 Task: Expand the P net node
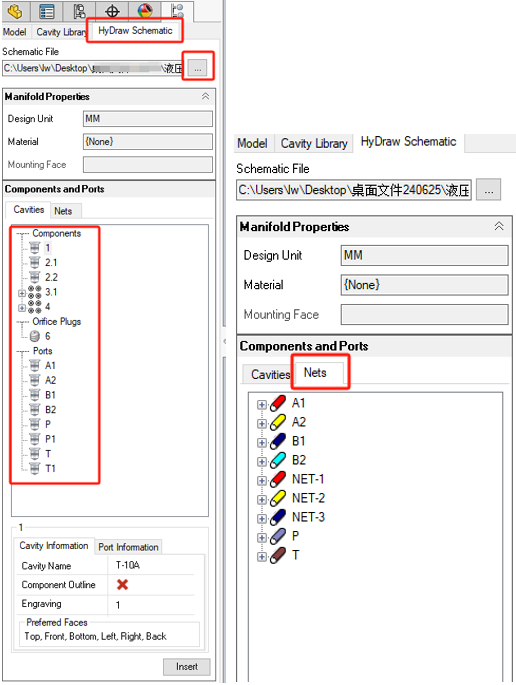tap(262, 538)
